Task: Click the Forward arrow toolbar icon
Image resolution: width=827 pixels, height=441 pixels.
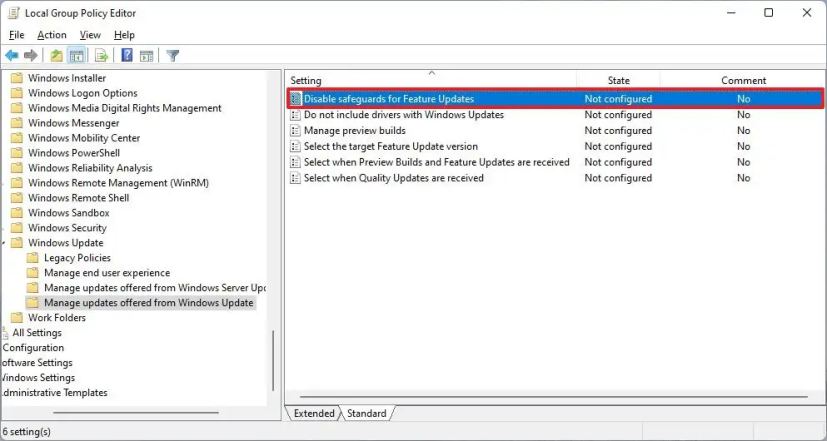Action: [x=31, y=55]
